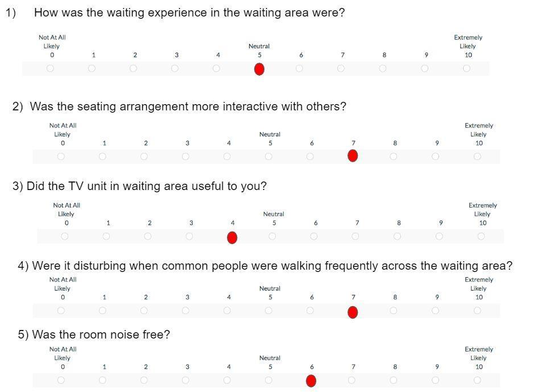Select rating 10 for disturbing walking question
550x392 pixels.
[x=477, y=311]
